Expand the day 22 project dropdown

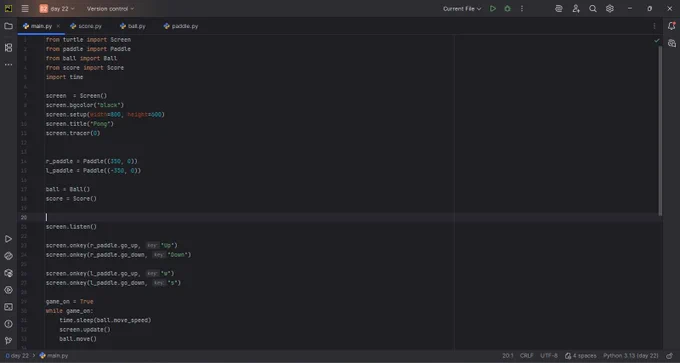point(57,9)
